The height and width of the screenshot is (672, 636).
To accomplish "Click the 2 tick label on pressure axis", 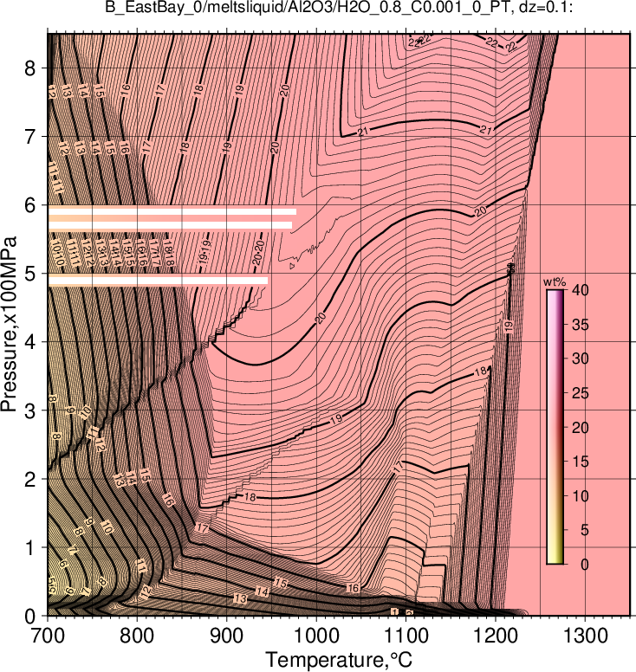I will coord(29,479).
